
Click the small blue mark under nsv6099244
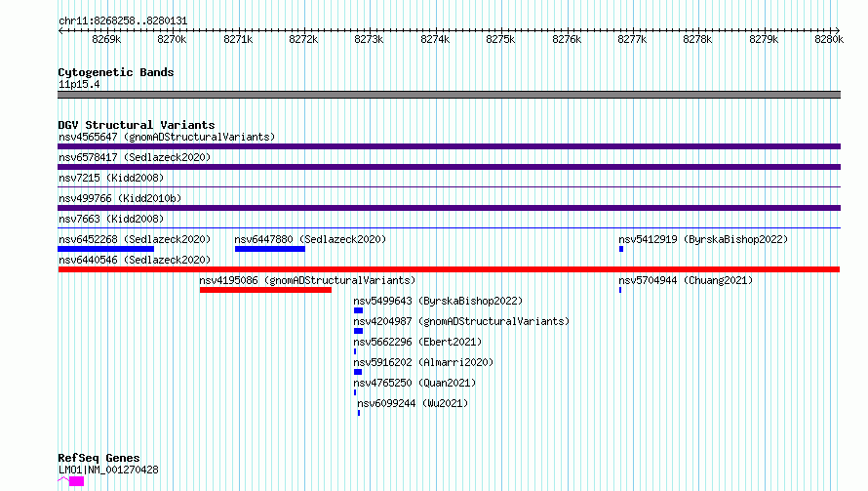click(359, 413)
